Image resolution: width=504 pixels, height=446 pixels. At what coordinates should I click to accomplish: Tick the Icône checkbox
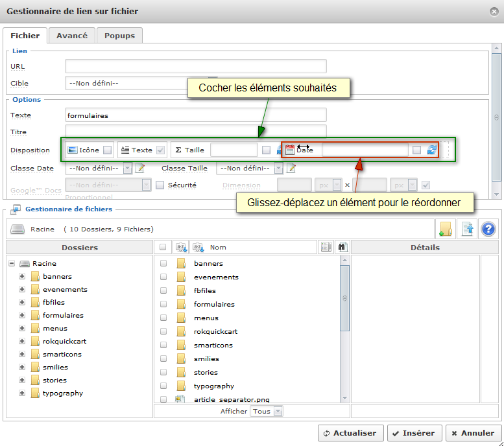(x=108, y=150)
